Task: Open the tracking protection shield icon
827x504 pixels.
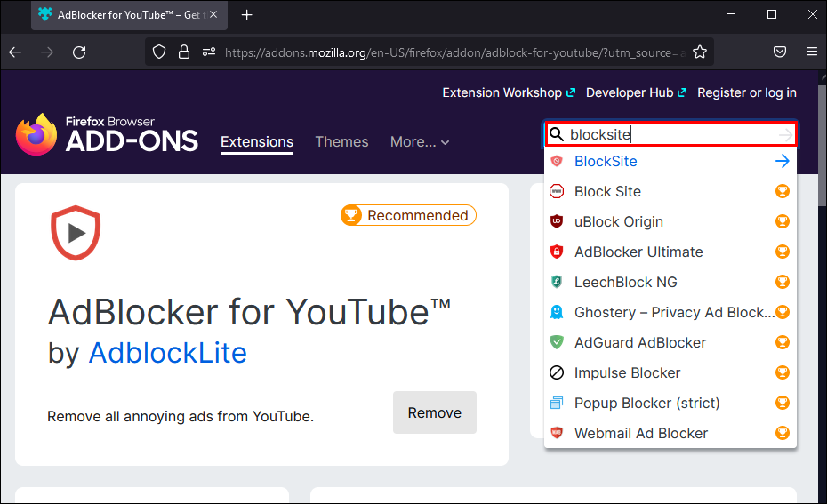Action: pos(159,52)
